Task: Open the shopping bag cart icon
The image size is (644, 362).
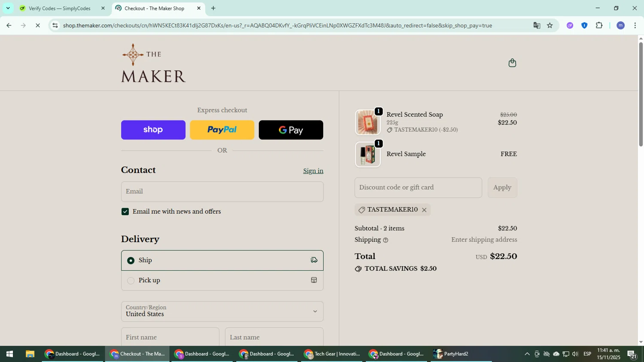Action: (512, 63)
